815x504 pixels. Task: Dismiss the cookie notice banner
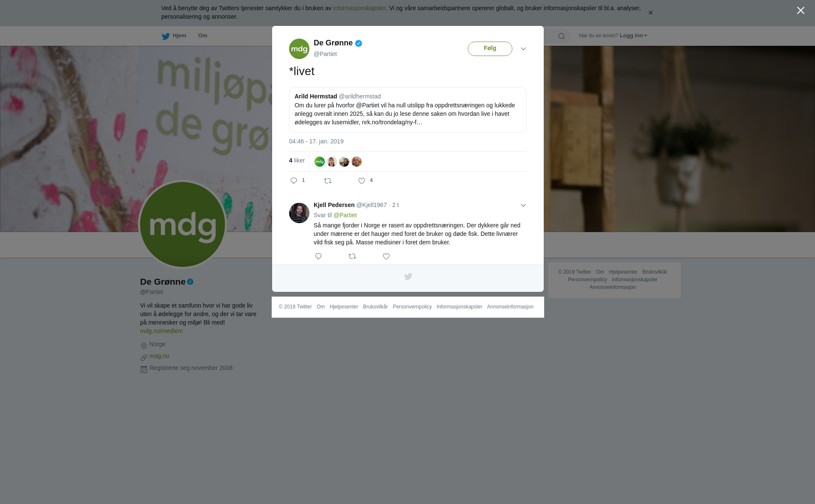(x=650, y=13)
